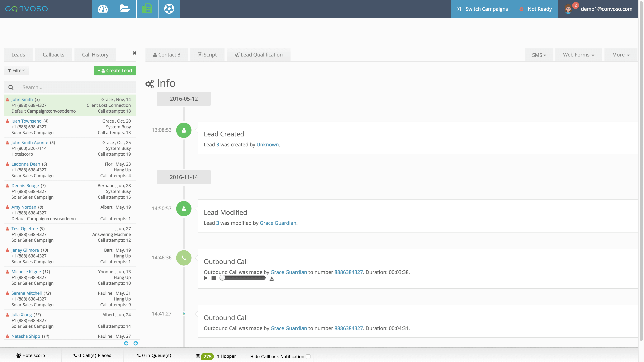The image size is (644, 362).
Task: Go to next page of leads list
Action: tap(135, 343)
